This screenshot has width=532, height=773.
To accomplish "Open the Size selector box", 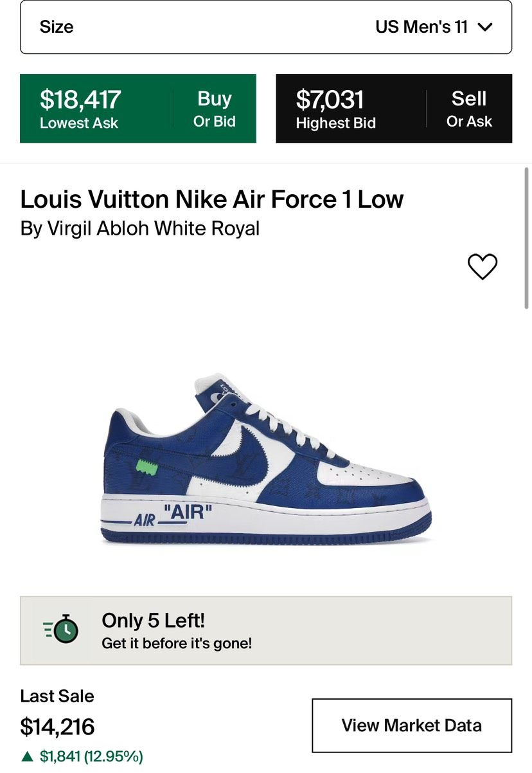I will (266, 27).
